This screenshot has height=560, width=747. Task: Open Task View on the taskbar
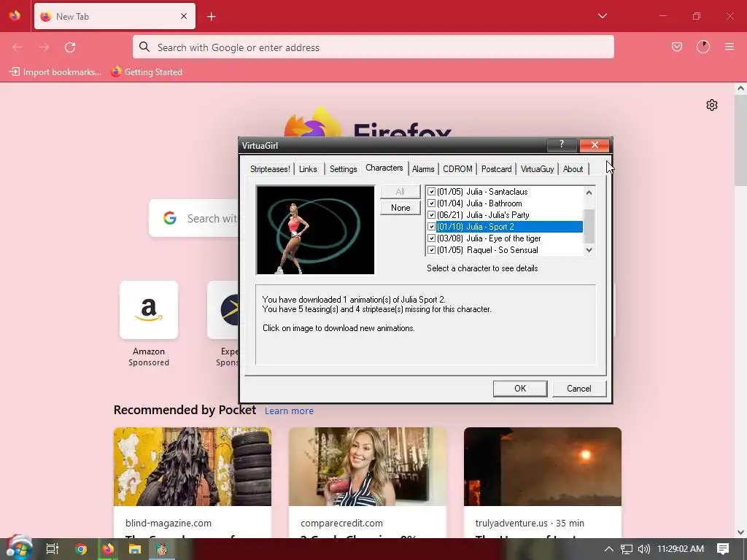pyautogui.click(x=52, y=549)
